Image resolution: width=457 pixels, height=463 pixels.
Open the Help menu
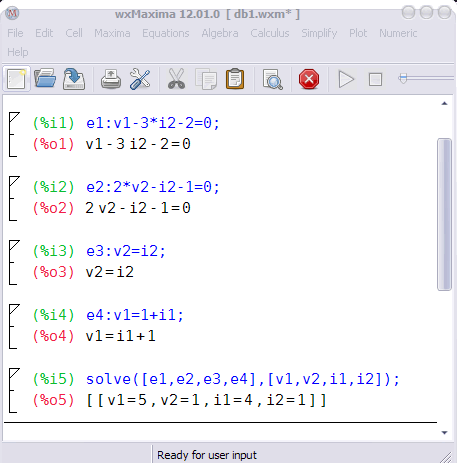pyautogui.click(x=18, y=52)
